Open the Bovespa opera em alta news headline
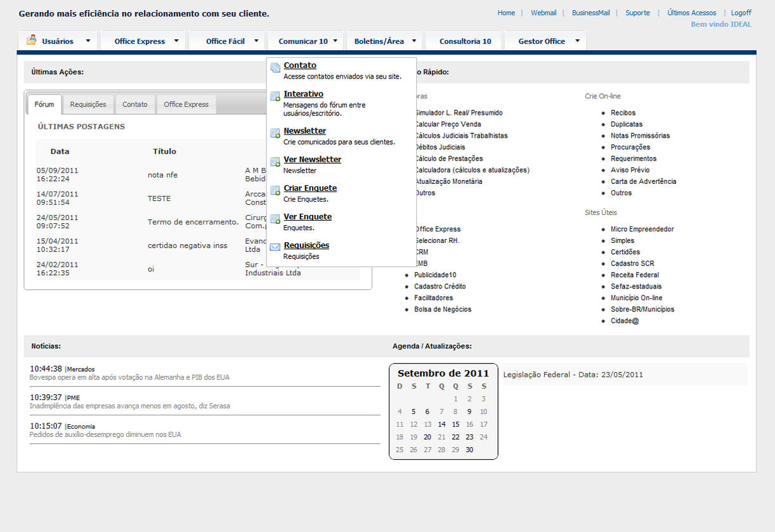This screenshot has height=532, width=775. pos(129,377)
